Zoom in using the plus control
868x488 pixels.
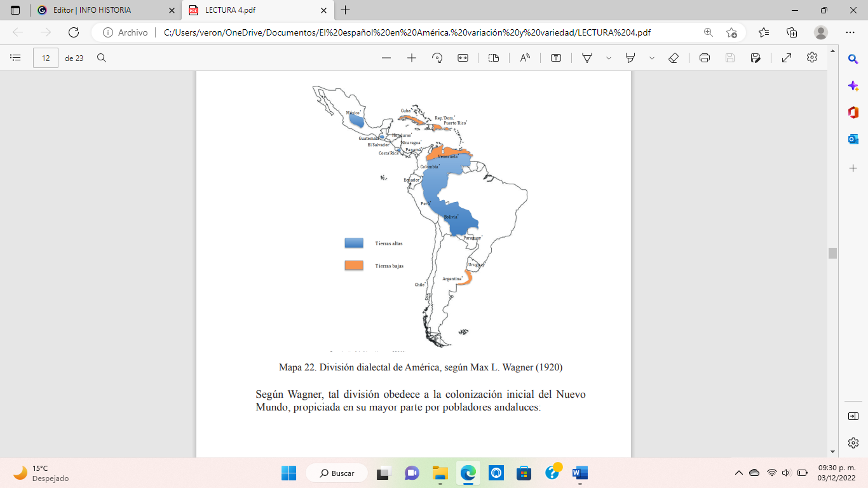pos(411,58)
